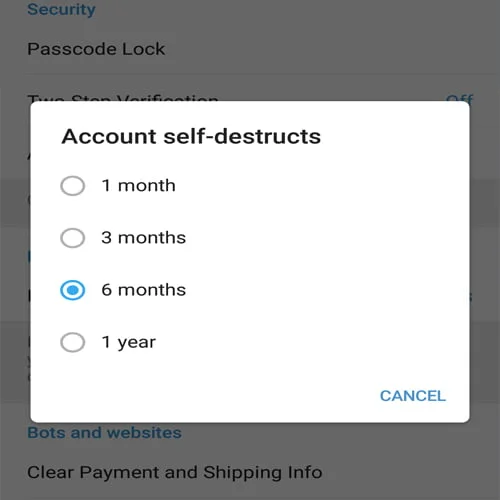Select the 3 months radio button

(72, 238)
